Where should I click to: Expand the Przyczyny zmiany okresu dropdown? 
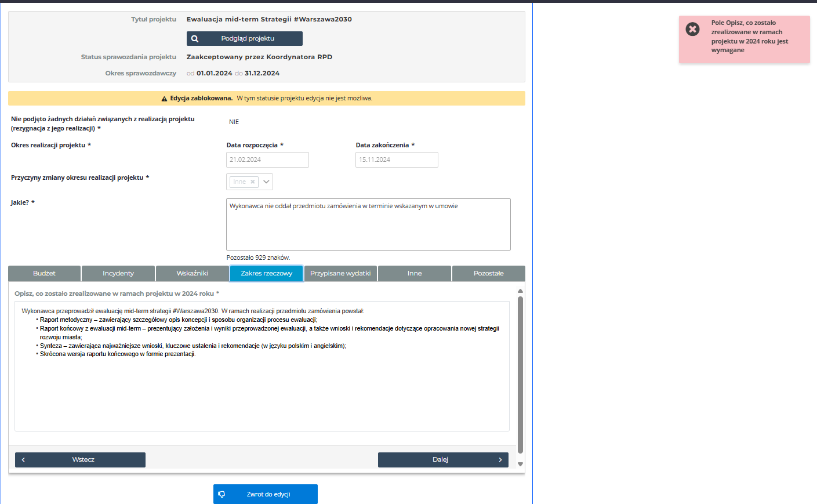266,182
